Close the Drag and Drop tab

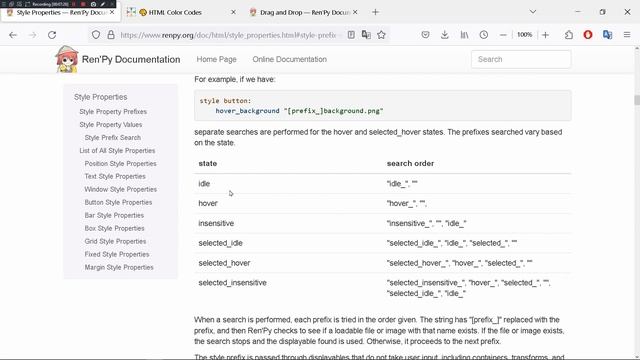pos(355,12)
